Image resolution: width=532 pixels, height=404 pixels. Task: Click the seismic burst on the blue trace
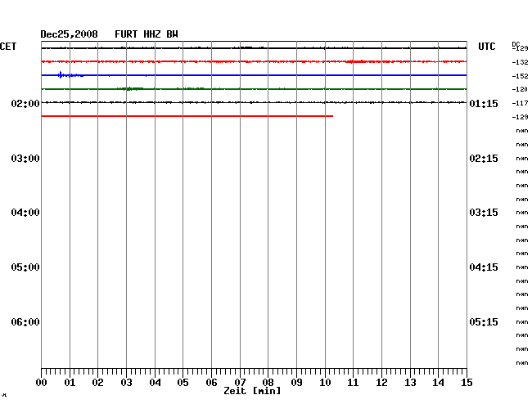(x=70, y=75)
